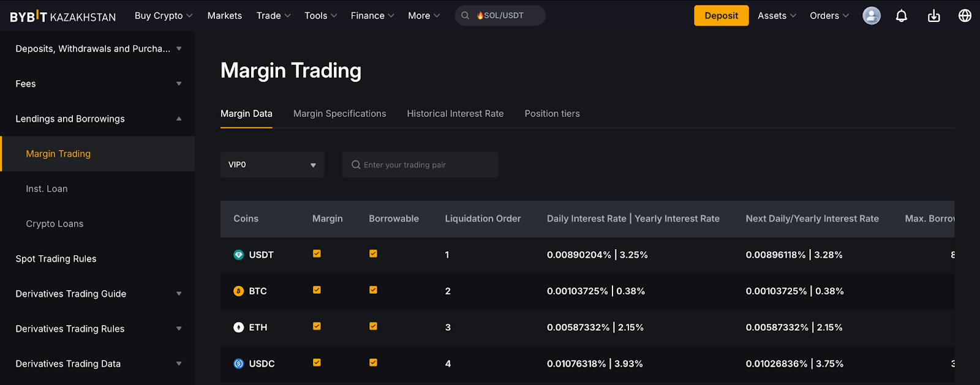The height and width of the screenshot is (385, 980).
Task: Click the ETH coin icon
Action: pyautogui.click(x=239, y=327)
